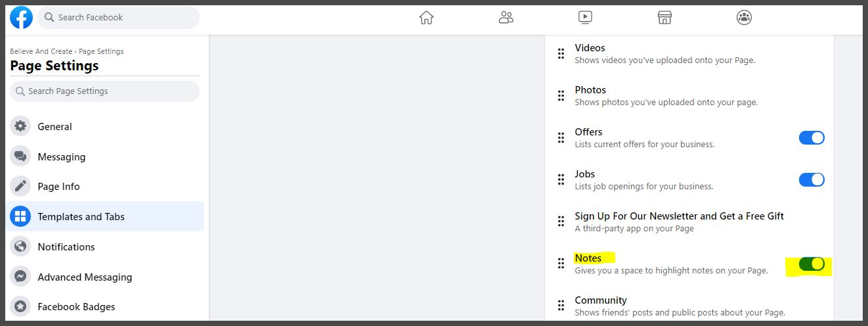Click the Advanced Messaging messenger icon
The height and width of the screenshot is (326, 868).
point(20,277)
